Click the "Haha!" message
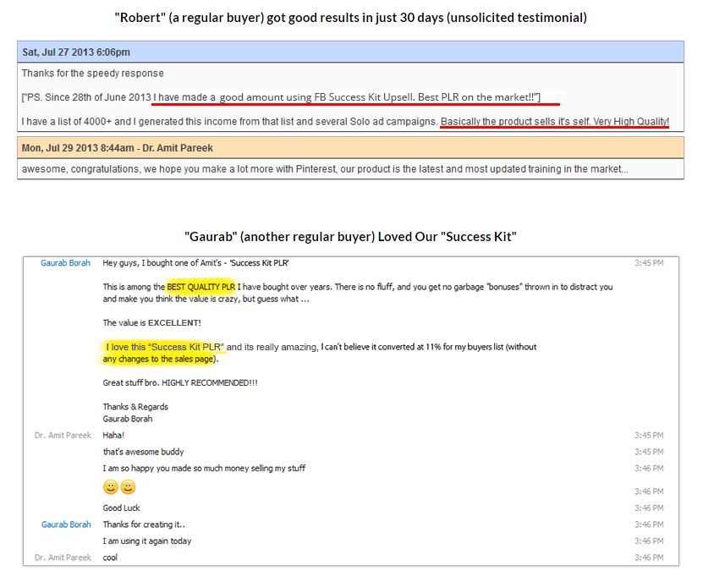This screenshot has width=703, height=588. [x=113, y=435]
